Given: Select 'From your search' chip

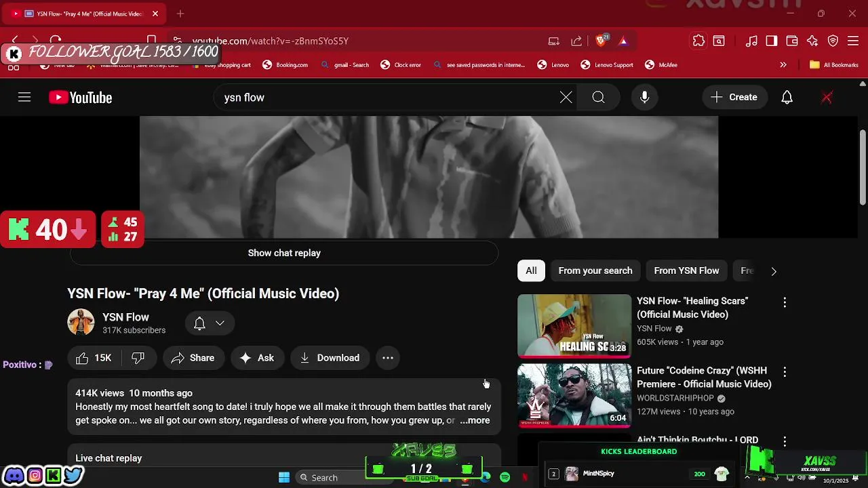Looking at the screenshot, I should point(595,270).
